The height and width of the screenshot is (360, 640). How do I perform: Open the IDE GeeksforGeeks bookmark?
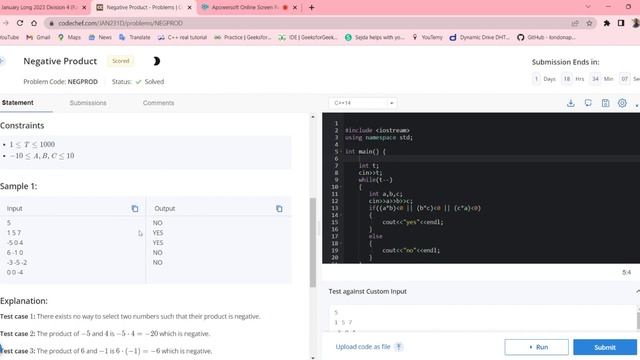(308, 37)
